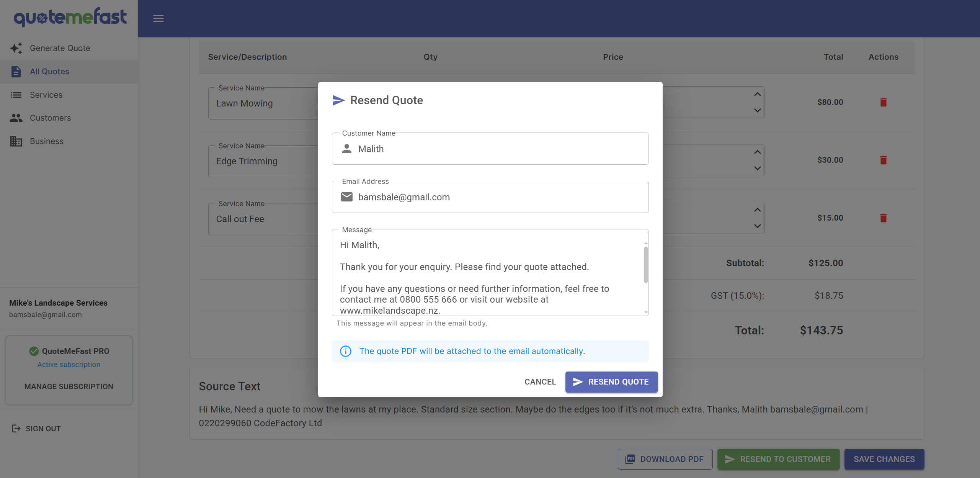Increase the Lawn Mowing price stepper
The height and width of the screenshot is (478, 980).
(x=757, y=94)
